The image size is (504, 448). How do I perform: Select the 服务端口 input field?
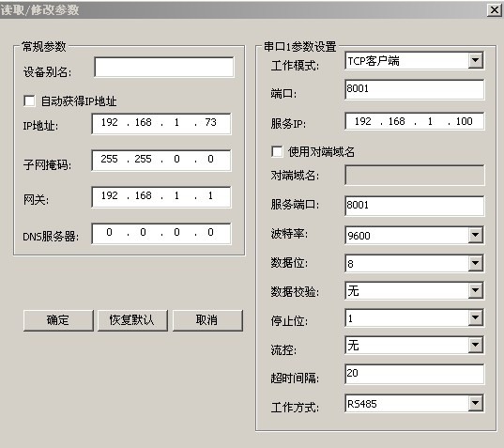(414, 206)
